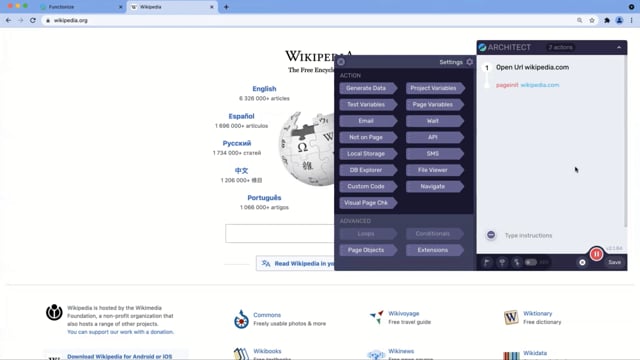Add an Email action
The image size is (640, 360).
[368, 121]
